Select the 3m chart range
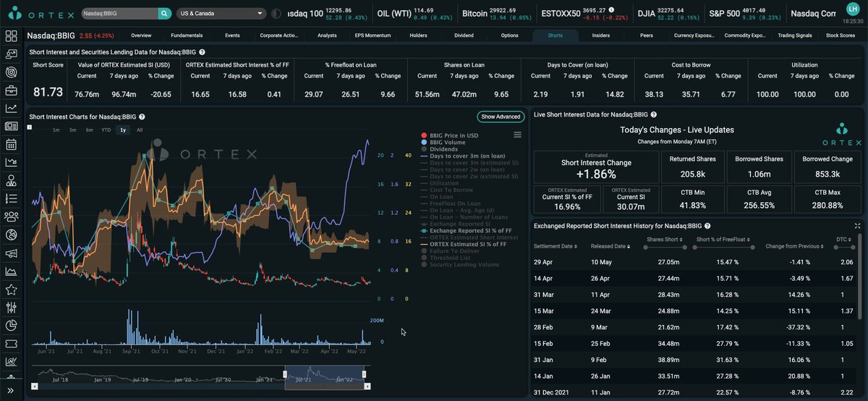The image size is (868, 401). [72, 130]
